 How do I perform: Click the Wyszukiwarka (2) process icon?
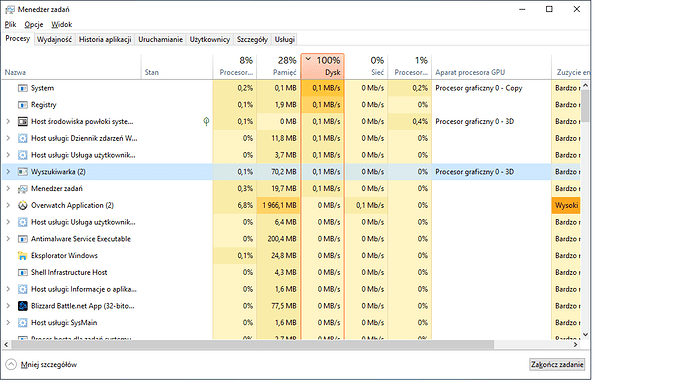point(22,172)
